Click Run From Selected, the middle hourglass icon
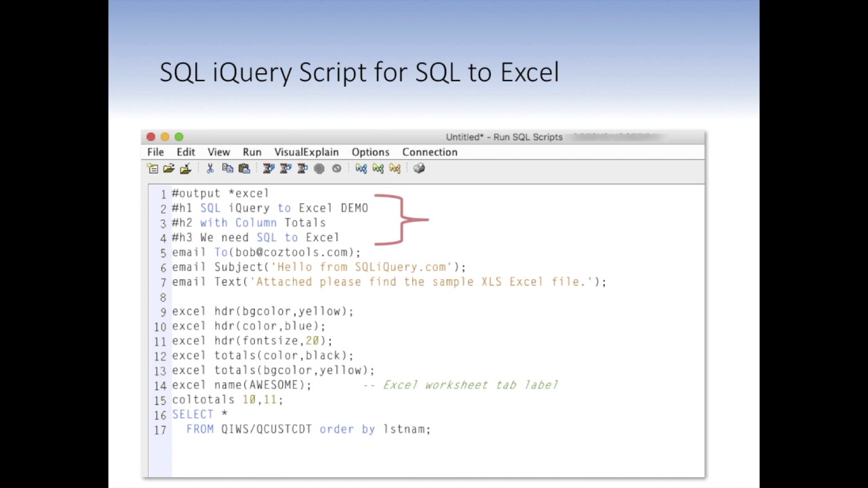868x488 pixels. 285,169
